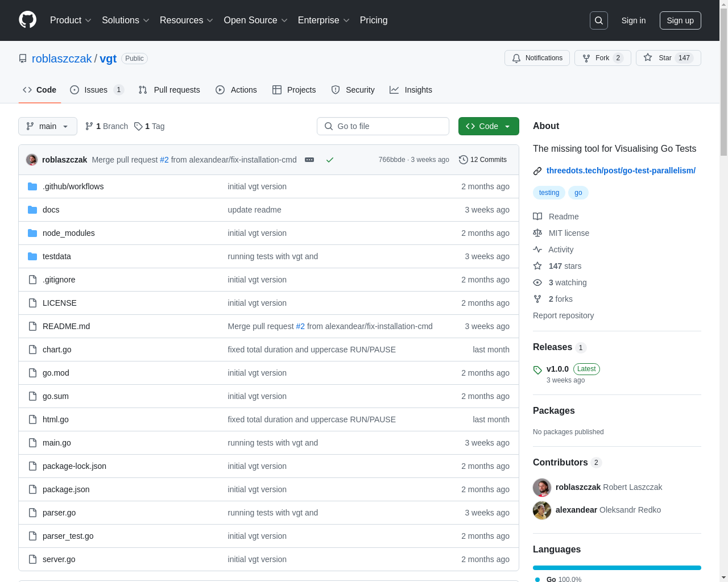
Task: Open the Pricing page
Action: pos(374,20)
